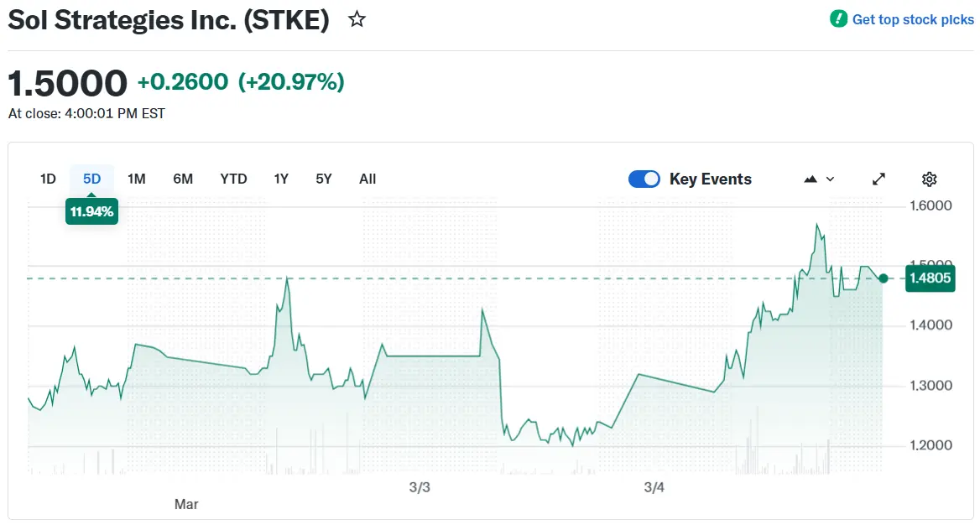Viewport: 980px width, 530px height.
Task: Show All historical price data
Action: click(367, 179)
